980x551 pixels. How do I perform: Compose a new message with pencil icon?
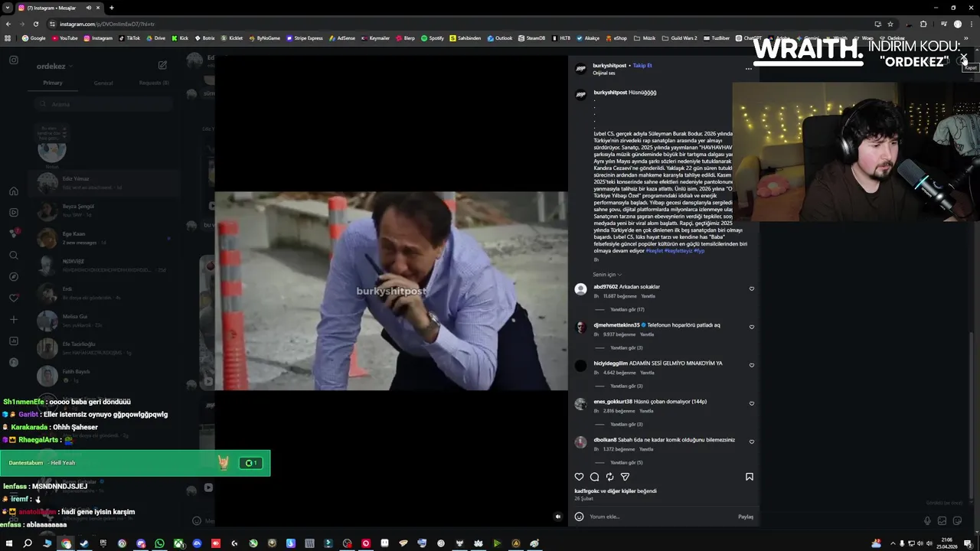pos(162,65)
